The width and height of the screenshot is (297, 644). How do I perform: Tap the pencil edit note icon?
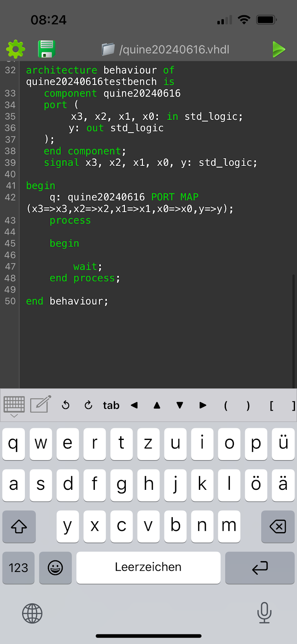pos(41,405)
